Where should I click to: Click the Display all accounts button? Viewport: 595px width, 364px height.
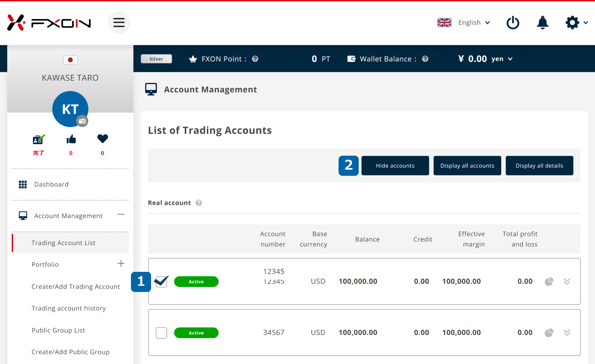click(467, 166)
